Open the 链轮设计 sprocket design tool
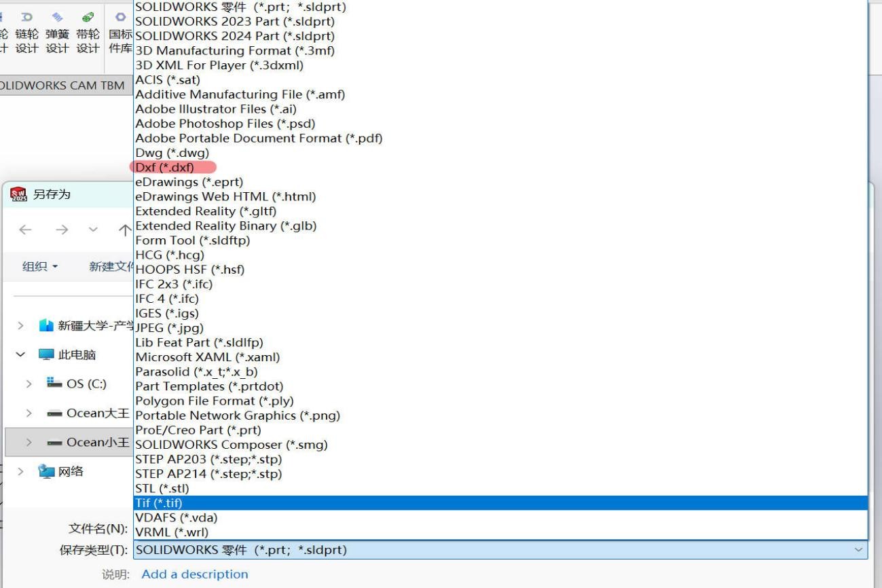Viewport: 882px width, 588px height. click(x=26, y=31)
